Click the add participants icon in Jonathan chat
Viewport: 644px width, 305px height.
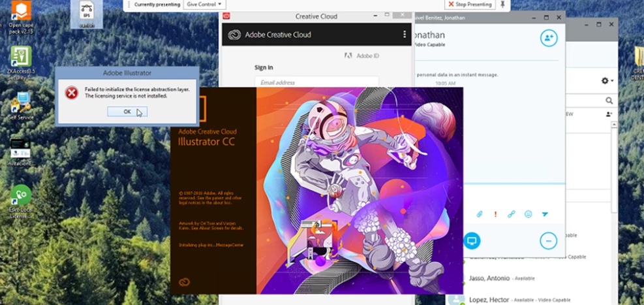(549, 38)
